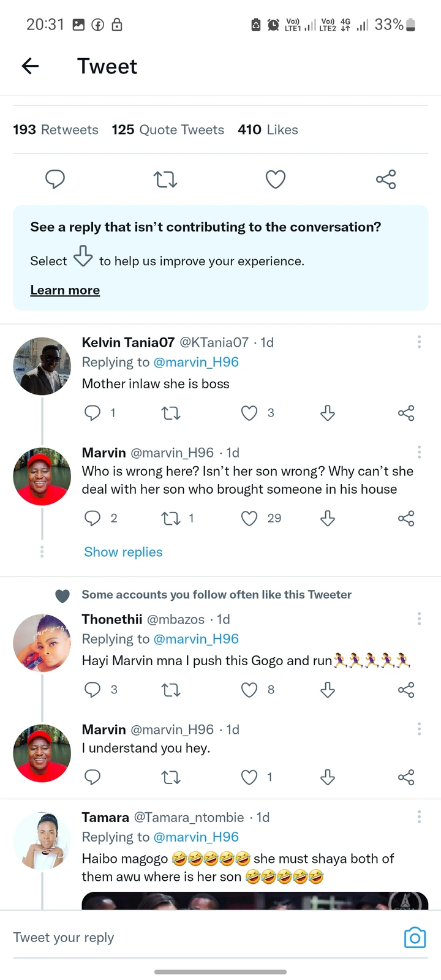
Task: Tap the Tweet your reply field
Action: [x=184, y=937]
